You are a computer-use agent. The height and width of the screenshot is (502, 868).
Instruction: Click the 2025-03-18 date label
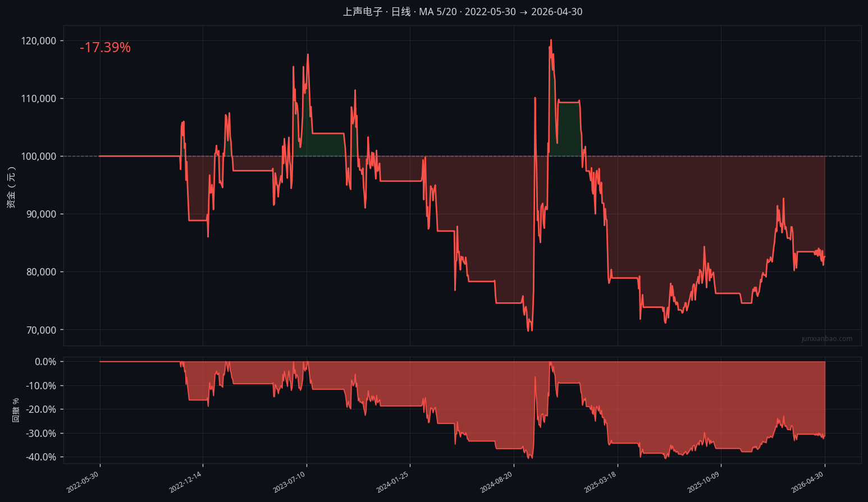coord(601,482)
